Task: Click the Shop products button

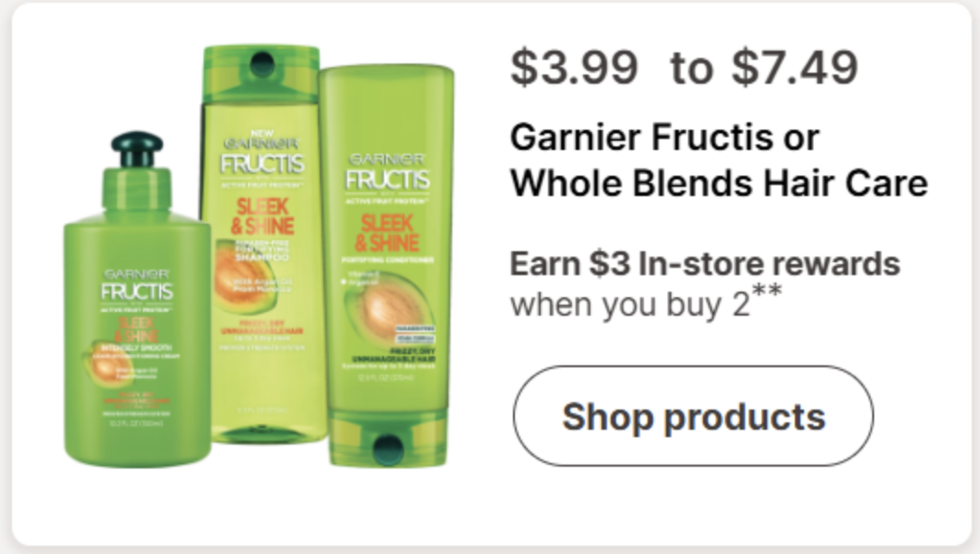Action: coord(694,416)
